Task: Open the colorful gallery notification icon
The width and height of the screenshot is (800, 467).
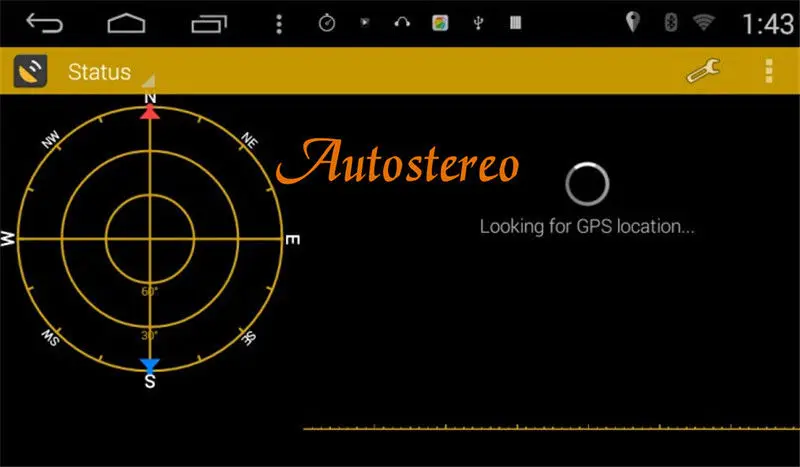Action: 440,23
